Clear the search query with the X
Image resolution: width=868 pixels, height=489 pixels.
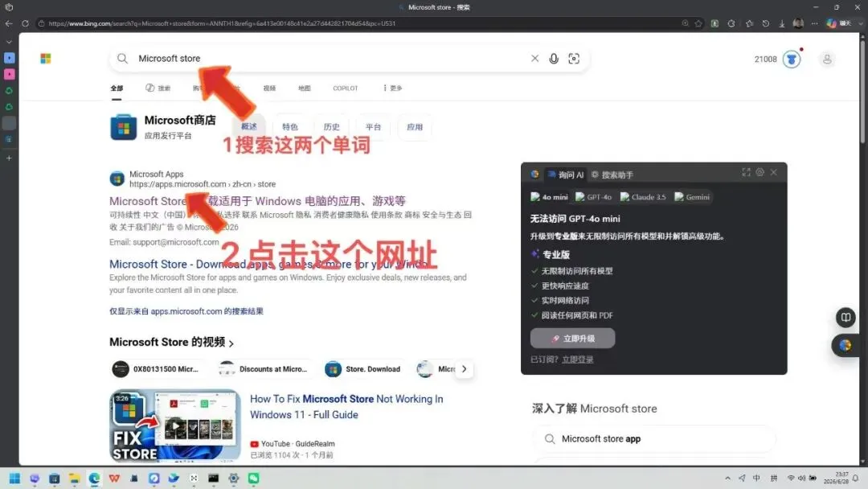tap(534, 58)
